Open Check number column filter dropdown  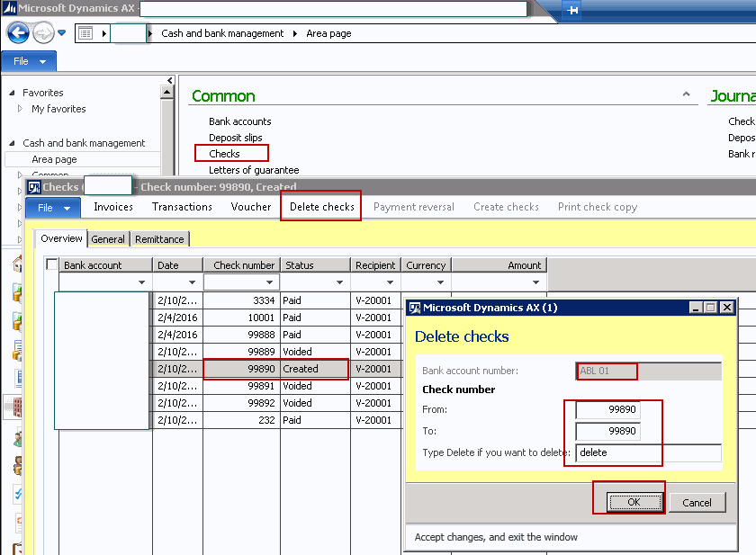point(269,282)
